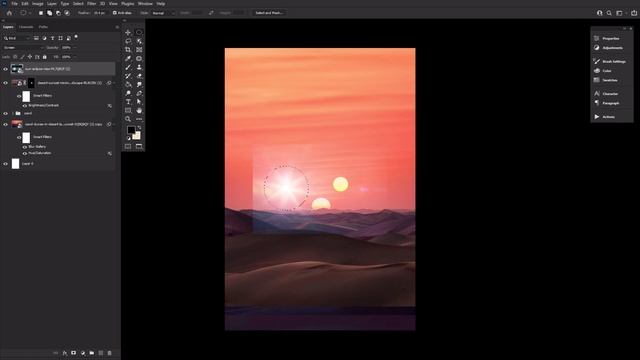The image size is (640, 360).
Task: Switch to the Channels tab
Action: click(26, 27)
